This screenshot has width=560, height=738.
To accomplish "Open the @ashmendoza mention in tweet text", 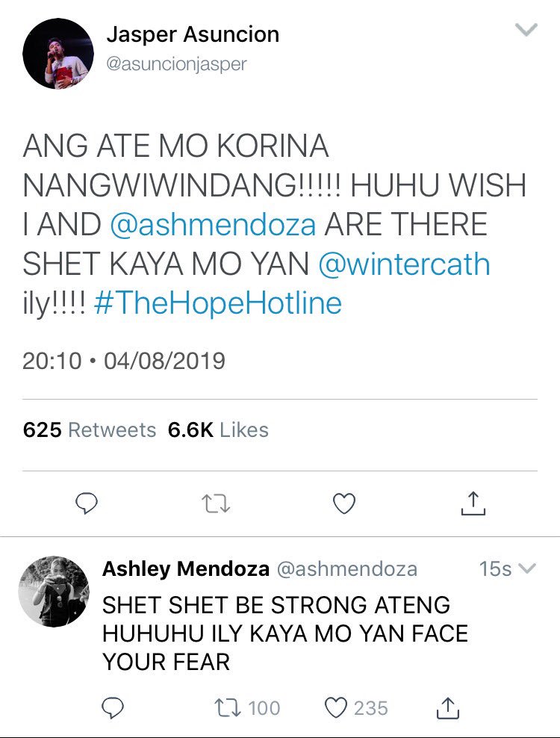I will pyautogui.click(x=213, y=224).
